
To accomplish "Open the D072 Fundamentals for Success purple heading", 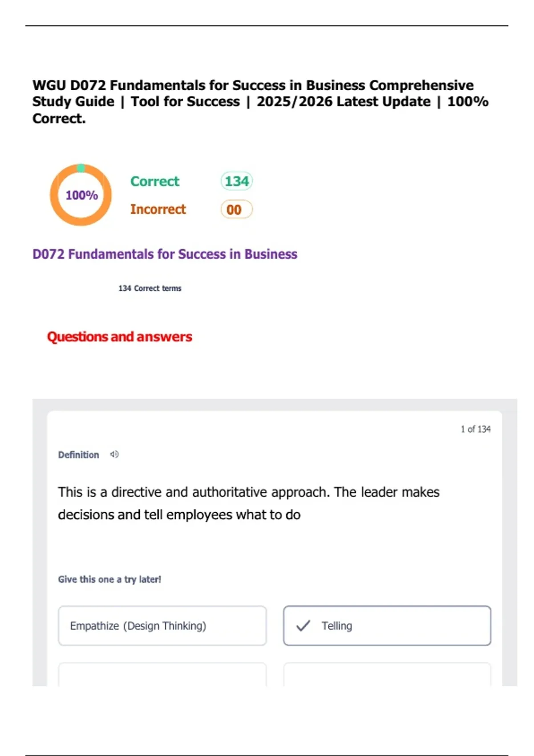I will point(165,254).
